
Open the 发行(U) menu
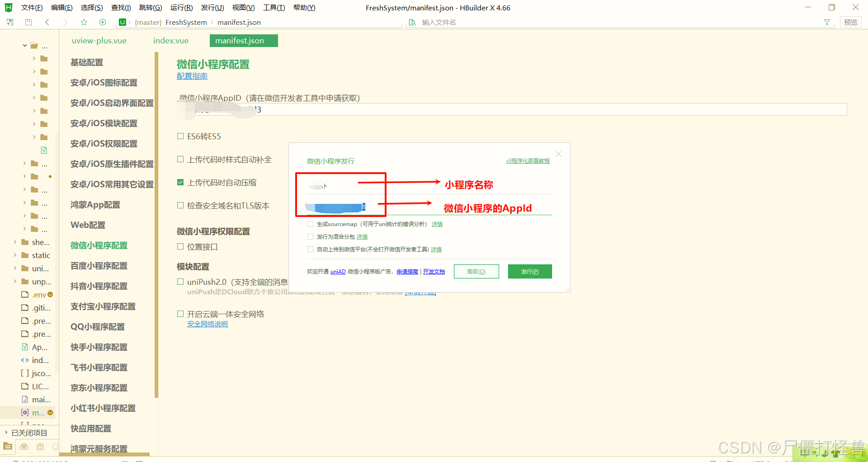212,8
